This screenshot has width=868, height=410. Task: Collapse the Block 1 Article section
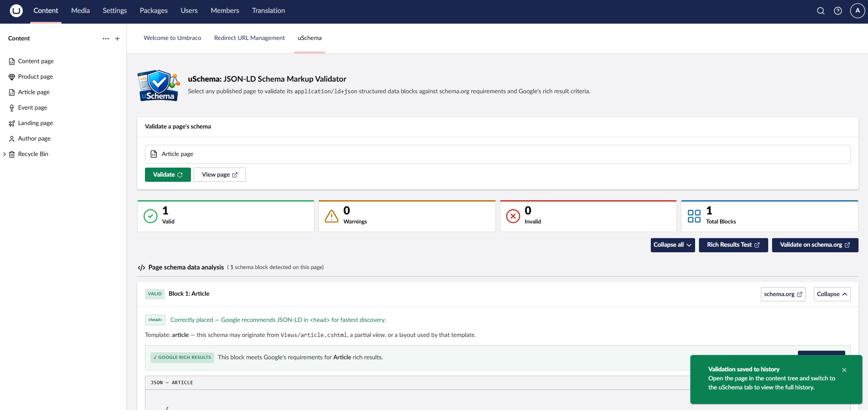coord(831,294)
